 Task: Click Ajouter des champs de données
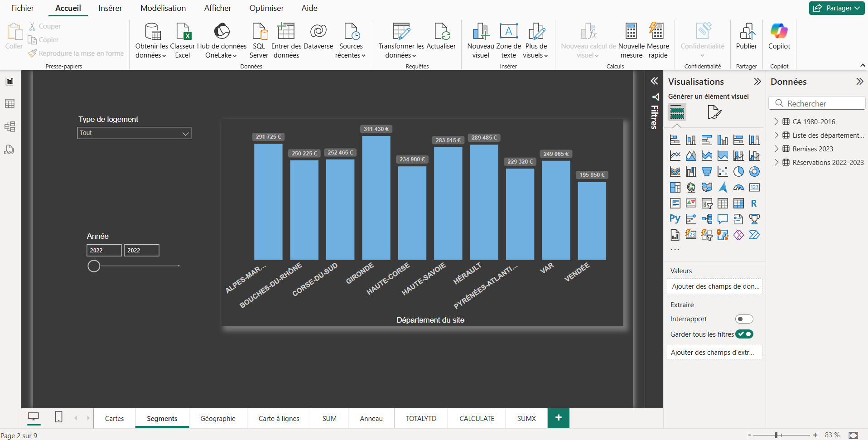[x=714, y=286]
